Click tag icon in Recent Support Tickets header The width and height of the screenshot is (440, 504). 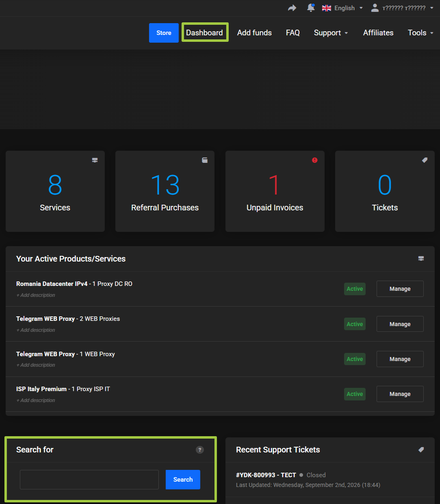[x=421, y=450]
